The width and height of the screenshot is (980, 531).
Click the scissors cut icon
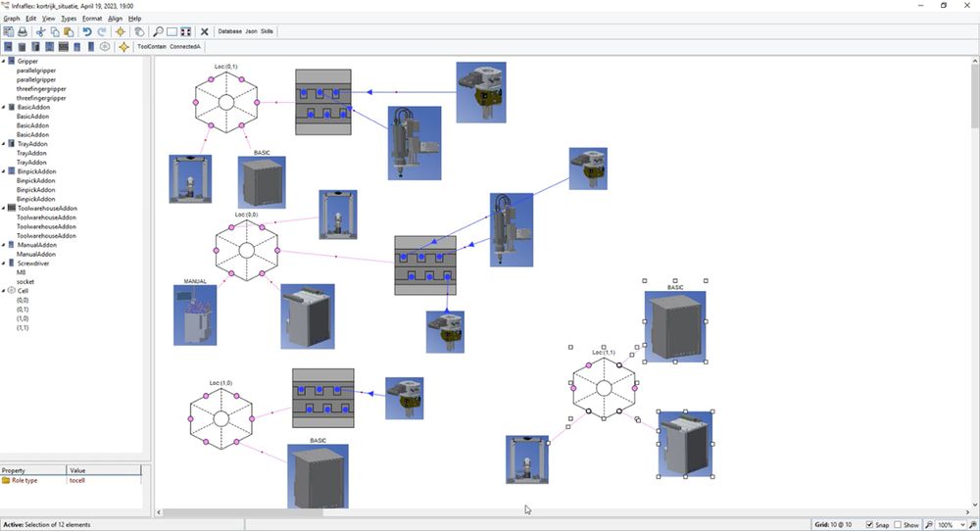[x=40, y=31]
